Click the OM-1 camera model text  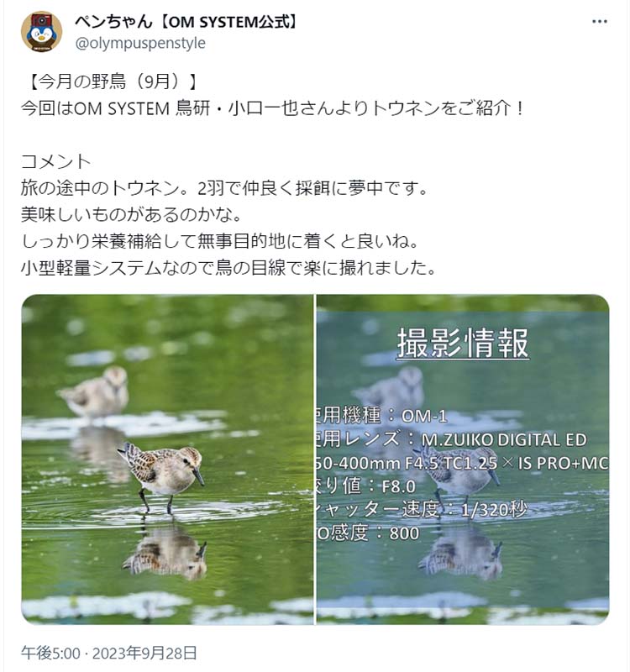coord(424,416)
